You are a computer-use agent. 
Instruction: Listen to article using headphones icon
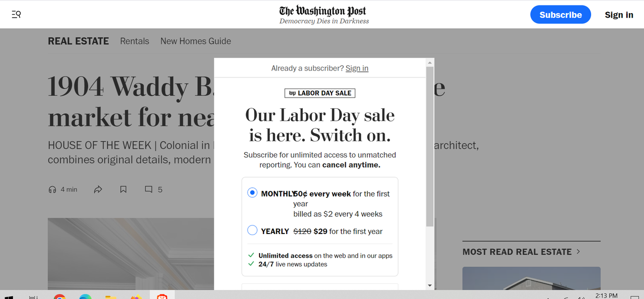coord(52,190)
